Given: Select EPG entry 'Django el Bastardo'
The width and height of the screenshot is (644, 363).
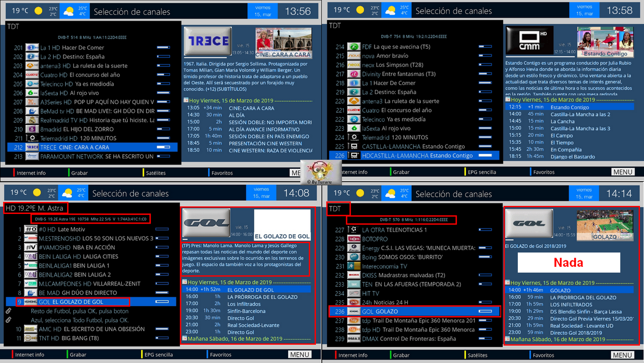Looking at the screenshot, I should click(570, 157).
